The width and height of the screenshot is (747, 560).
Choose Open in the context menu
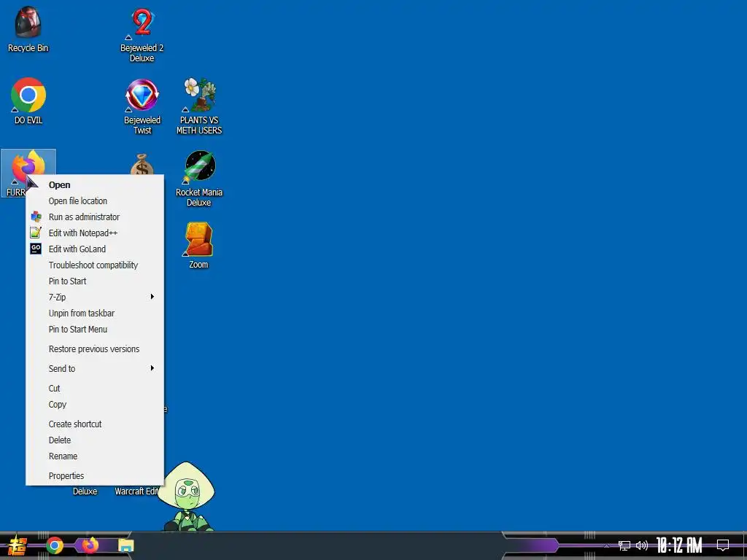point(94,185)
